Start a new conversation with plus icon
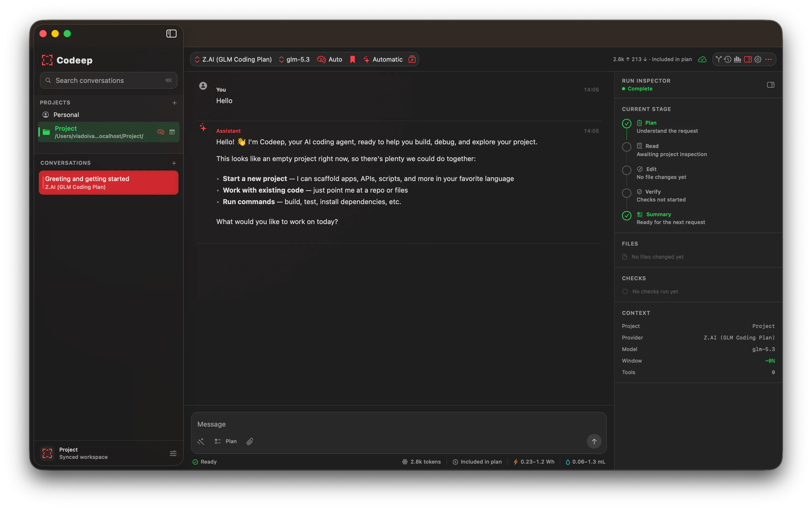Viewport: 812px width, 509px height. click(x=174, y=163)
